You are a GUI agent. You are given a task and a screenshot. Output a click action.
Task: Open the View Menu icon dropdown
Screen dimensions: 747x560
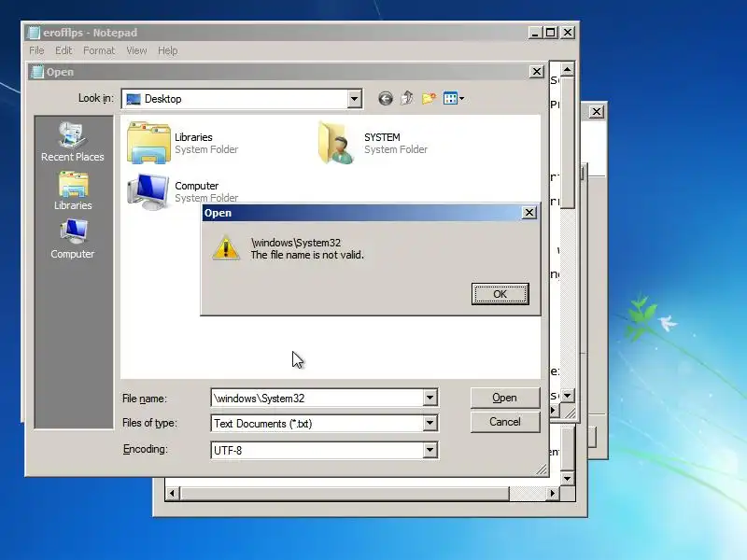(x=454, y=99)
